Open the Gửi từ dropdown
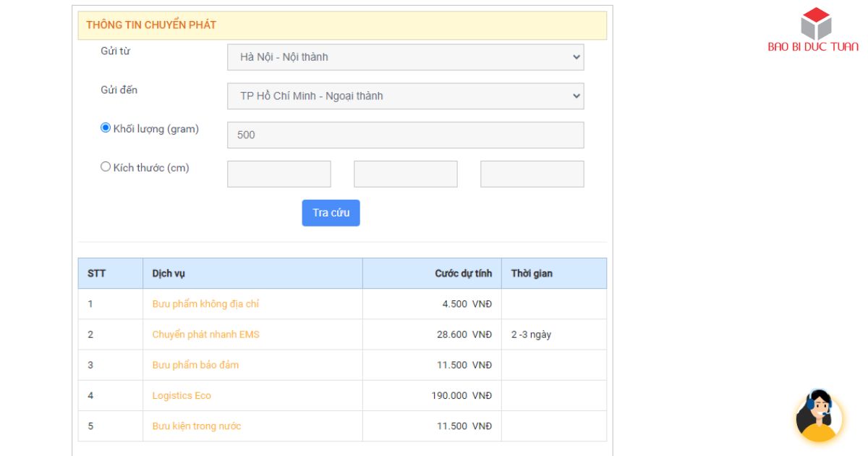 pyautogui.click(x=405, y=57)
